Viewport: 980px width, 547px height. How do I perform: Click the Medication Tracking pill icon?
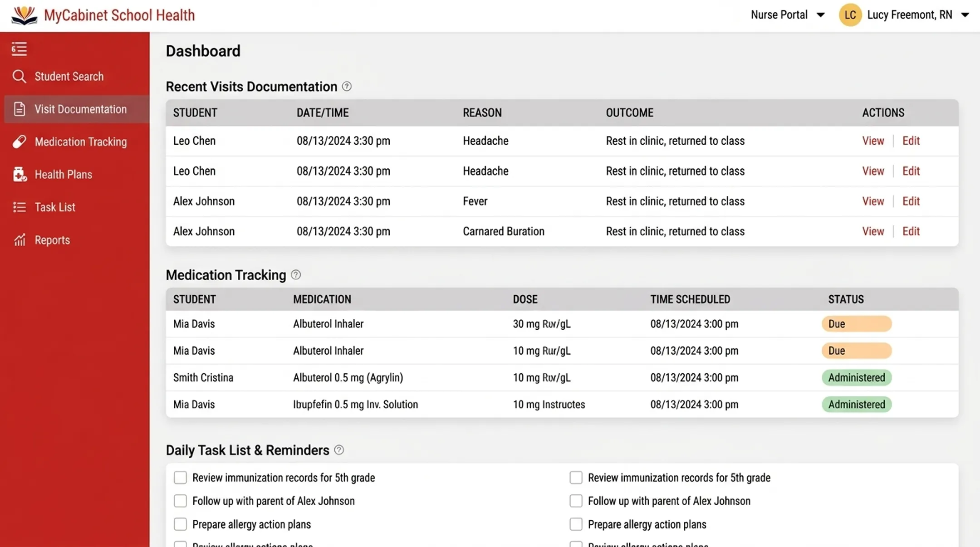[19, 142]
